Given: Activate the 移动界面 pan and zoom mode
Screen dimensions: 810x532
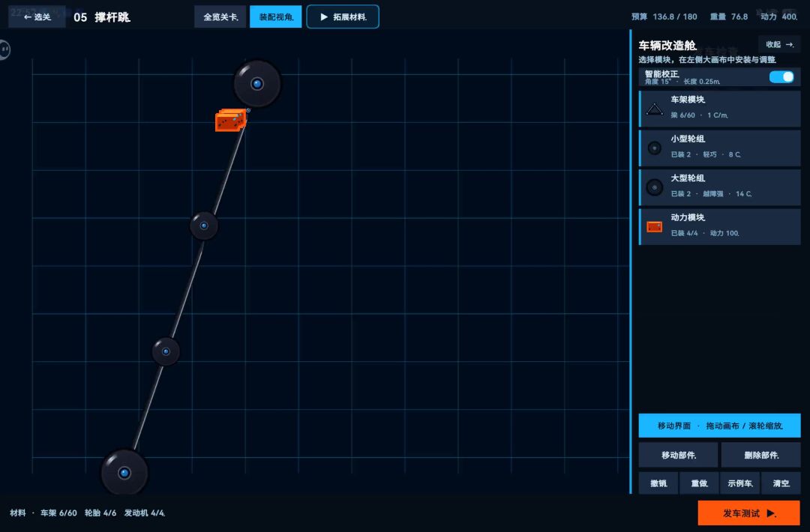Looking at the screenshot, I should coord(719,426).
